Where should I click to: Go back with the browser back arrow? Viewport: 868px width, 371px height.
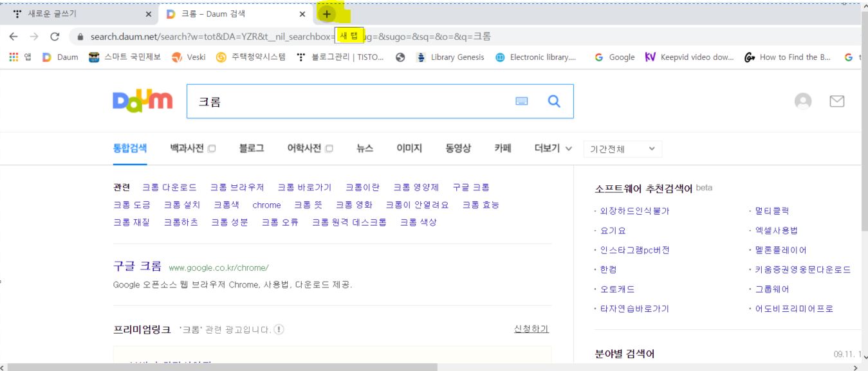(14, 37)
